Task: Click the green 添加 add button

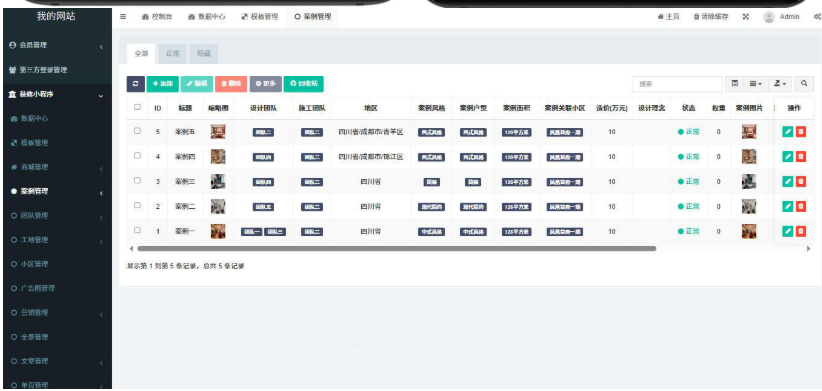Action: [x=163, y=84]
